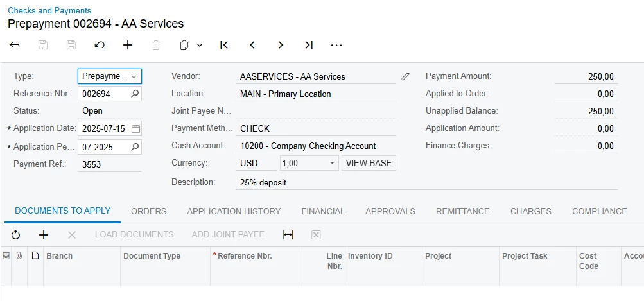Image resolution: width=644 pixels, height=301 pixels.
Task: Open the Type dropdown showing Prepayment
Action: 110,76
